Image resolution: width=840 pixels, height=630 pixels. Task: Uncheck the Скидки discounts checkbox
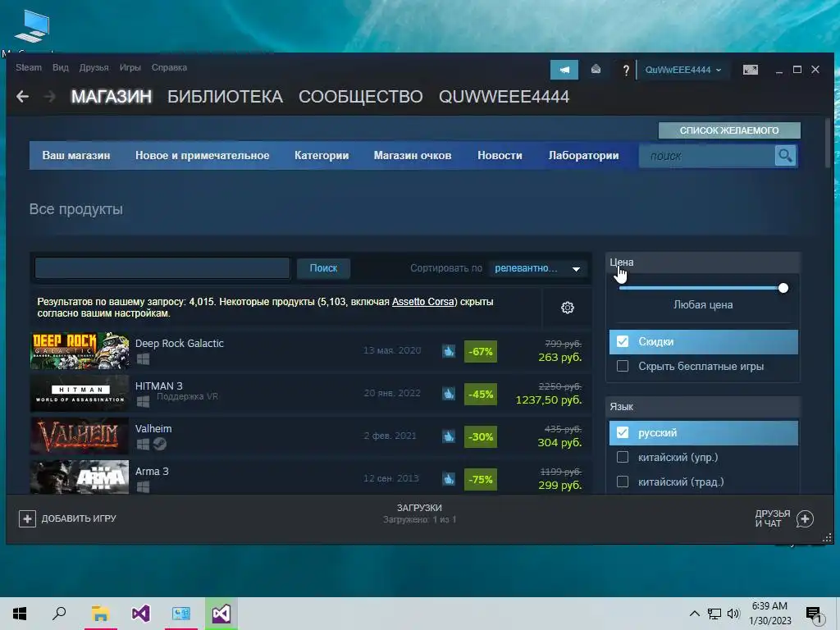pos(623,341)
